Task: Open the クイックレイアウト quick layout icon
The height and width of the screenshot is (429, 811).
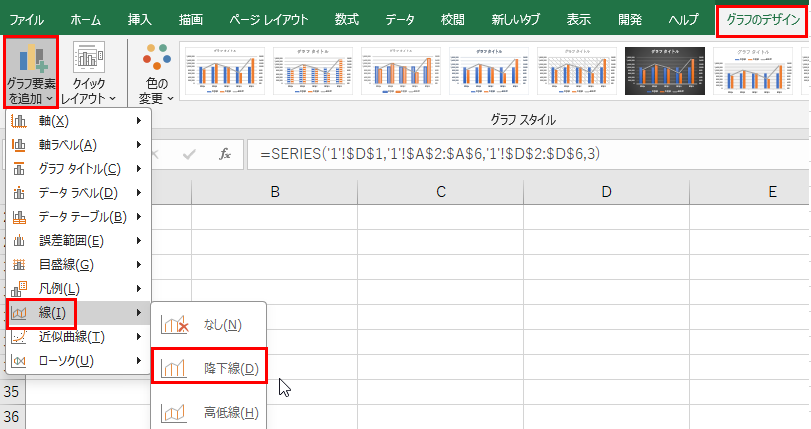Action: coord(89,60)
